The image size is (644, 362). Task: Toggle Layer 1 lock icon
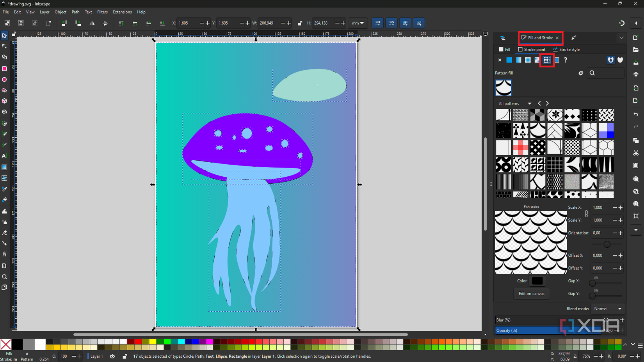(125, 356)
